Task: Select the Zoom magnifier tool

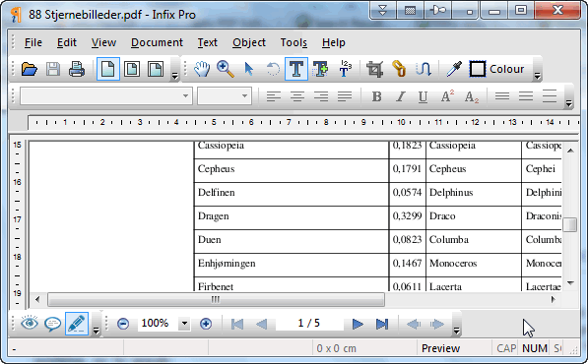Action: [x=226, y=69]
